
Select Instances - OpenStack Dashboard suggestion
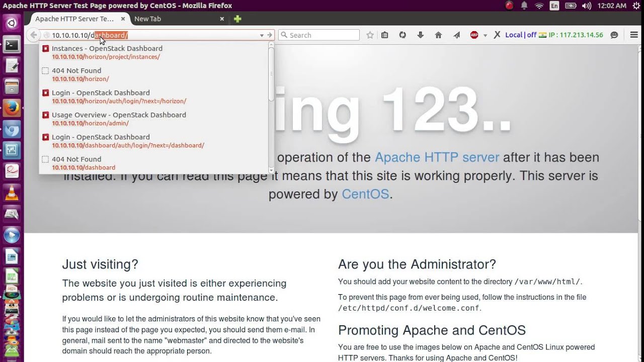tap(153, 52)
